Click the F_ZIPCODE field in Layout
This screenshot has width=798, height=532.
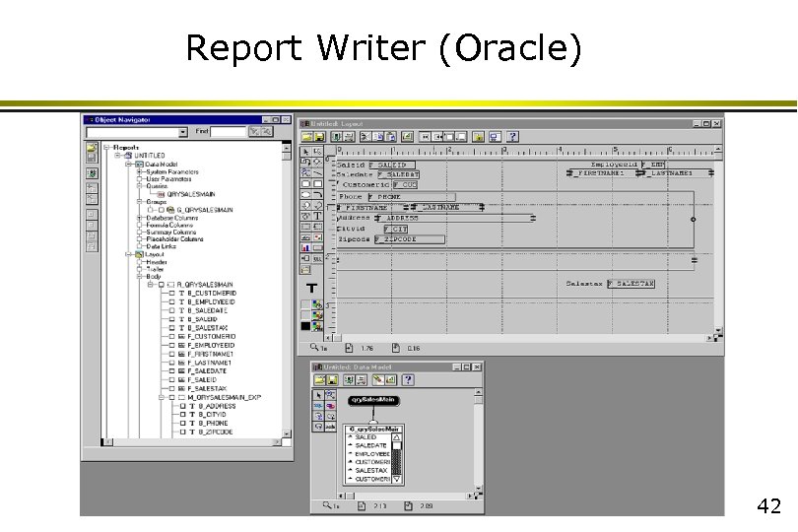pyautogui.click(x=410, y=239)
